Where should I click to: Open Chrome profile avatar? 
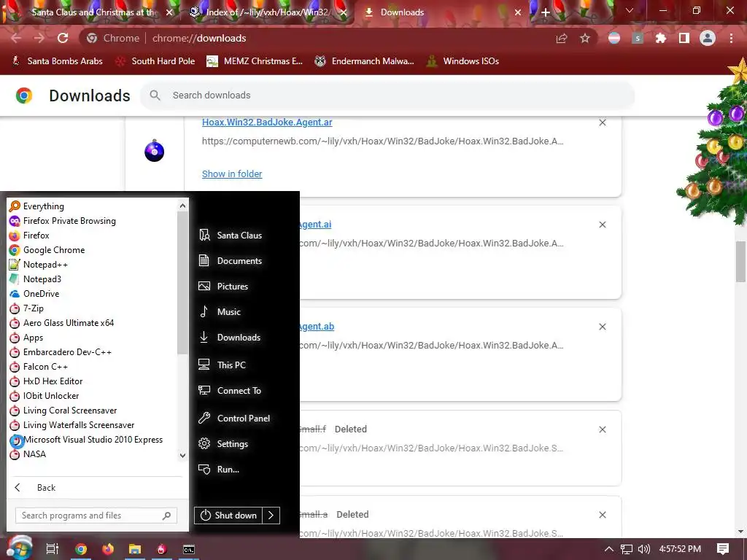708,38
